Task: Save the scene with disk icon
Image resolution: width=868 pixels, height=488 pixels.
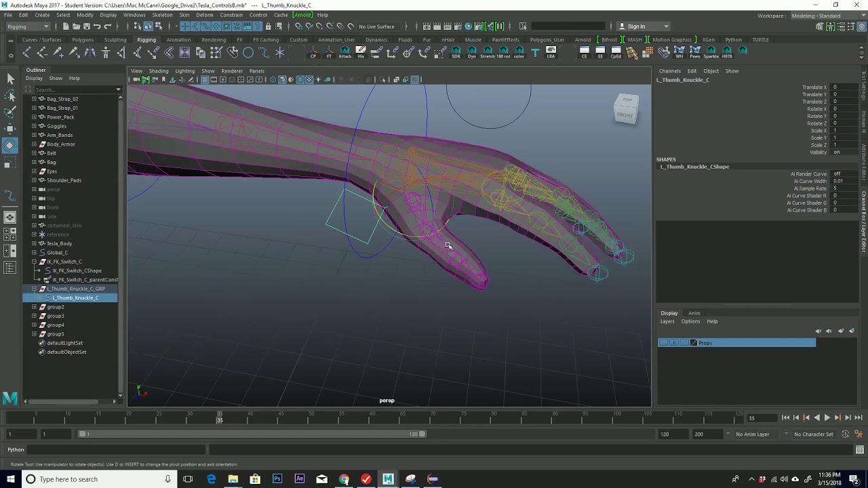Action: (x=86, y=26)
